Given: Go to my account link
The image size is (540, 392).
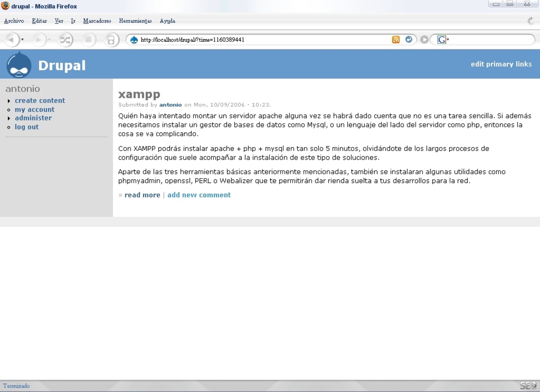Looking at the screenshot, I should pyautogui.click(x=34, y=109).
